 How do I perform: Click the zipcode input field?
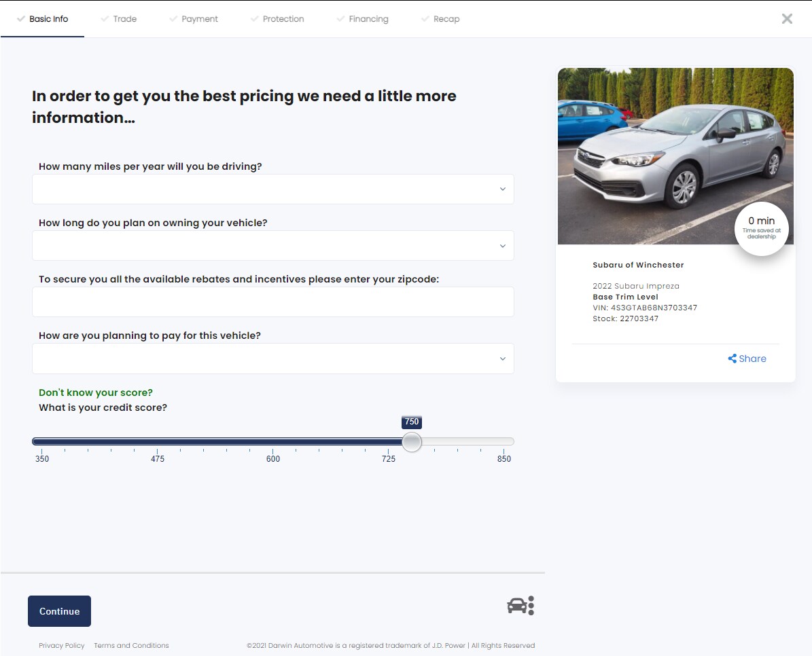click(273, 302)
